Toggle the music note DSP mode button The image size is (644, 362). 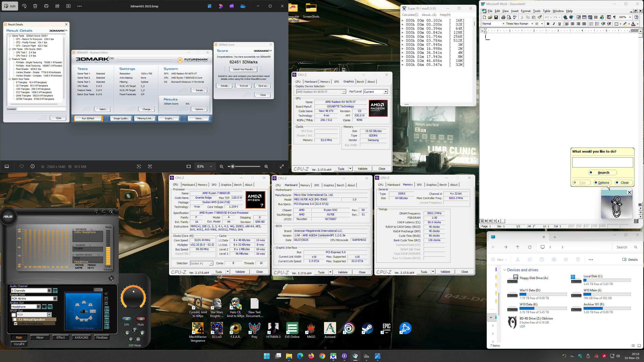[135, 330]
